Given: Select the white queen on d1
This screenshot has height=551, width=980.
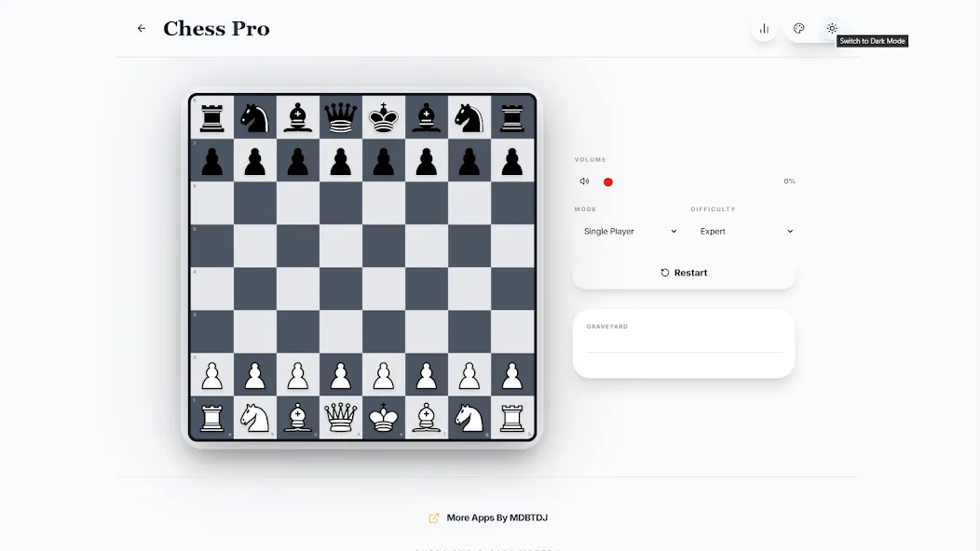Looking at the screenshot, I should pyautogui.click(x=341, y=417).
